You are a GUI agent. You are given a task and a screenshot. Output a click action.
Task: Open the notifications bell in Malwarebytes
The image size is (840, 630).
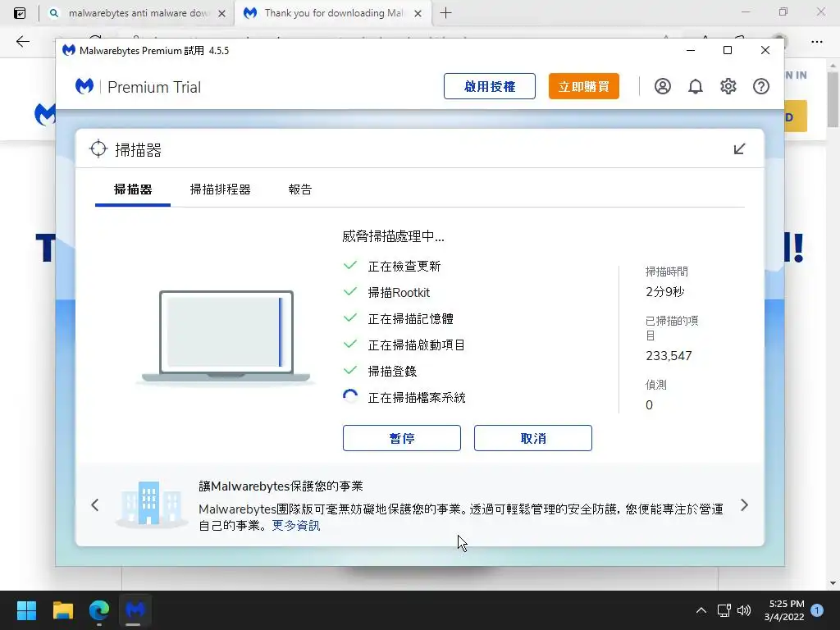[x=696, y=86]
